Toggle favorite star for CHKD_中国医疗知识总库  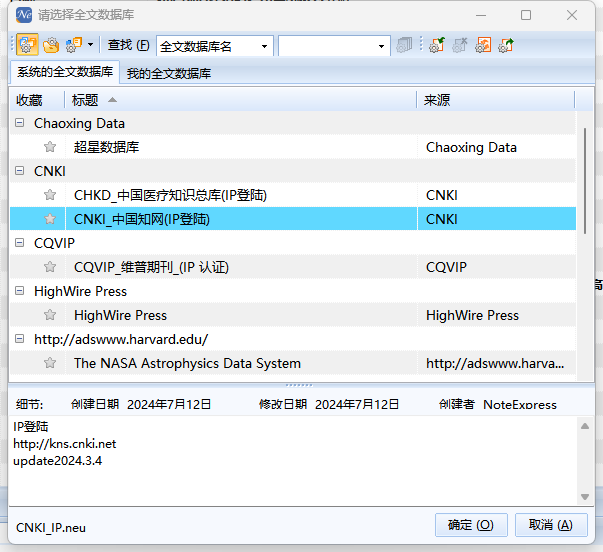[50, 195]
